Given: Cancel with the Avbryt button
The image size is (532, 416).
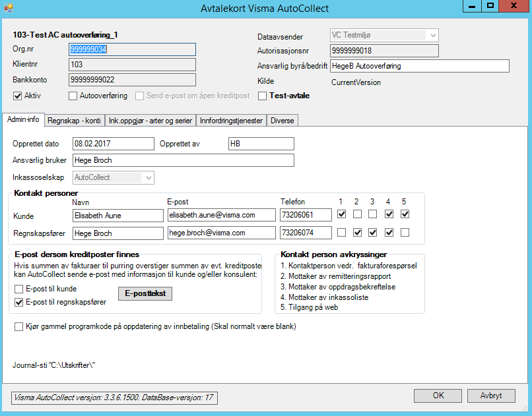Looking at the screenshot, I should tap(491, 396).
